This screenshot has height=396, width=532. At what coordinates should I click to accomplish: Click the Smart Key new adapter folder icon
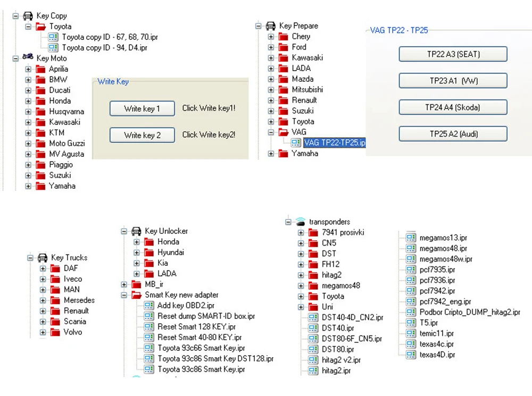click(x=136, y=295)
